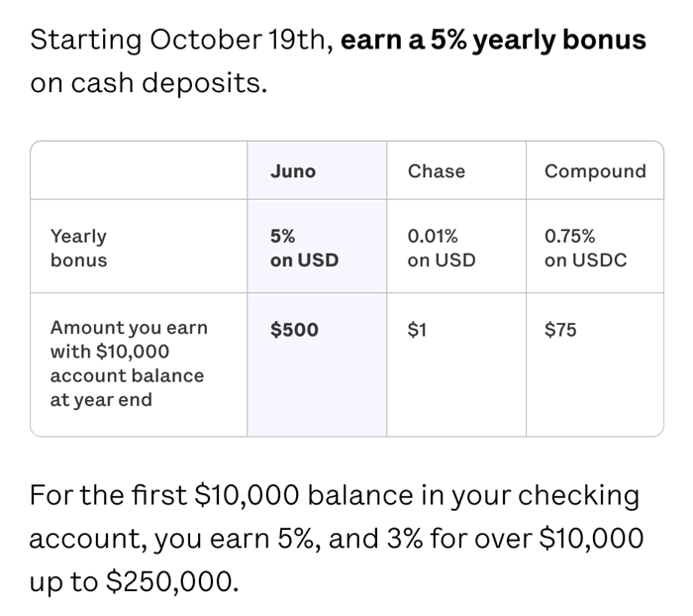Screen dimensions: 693x616
Task: Click the Starting October 19th text
Action: (181, 41)
